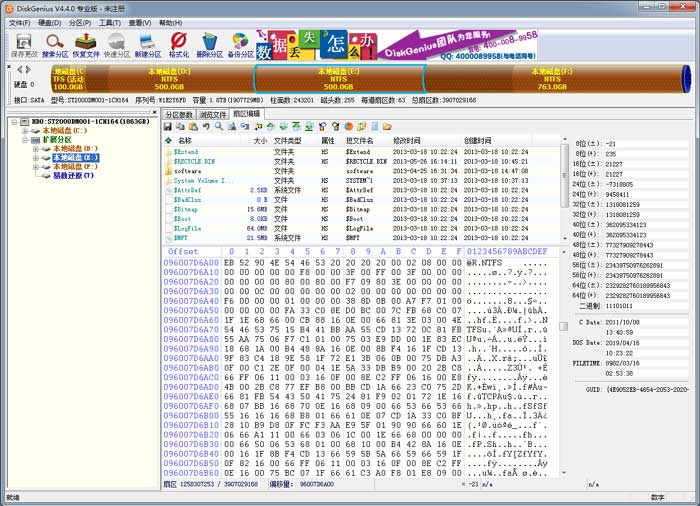Click the 恢复文件 (Recover Files) icon
This screenshot has height=506, width=700.
point(86,45)
